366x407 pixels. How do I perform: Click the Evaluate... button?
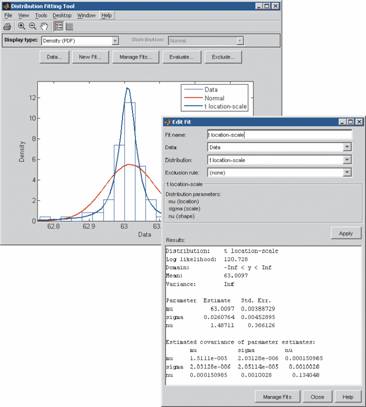tap(182, 57)
